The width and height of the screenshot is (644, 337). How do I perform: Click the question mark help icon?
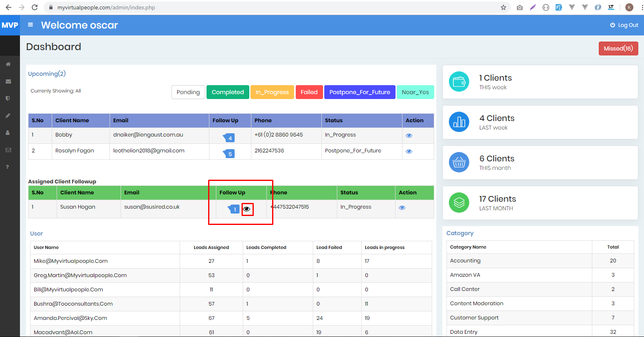(7, 167)
